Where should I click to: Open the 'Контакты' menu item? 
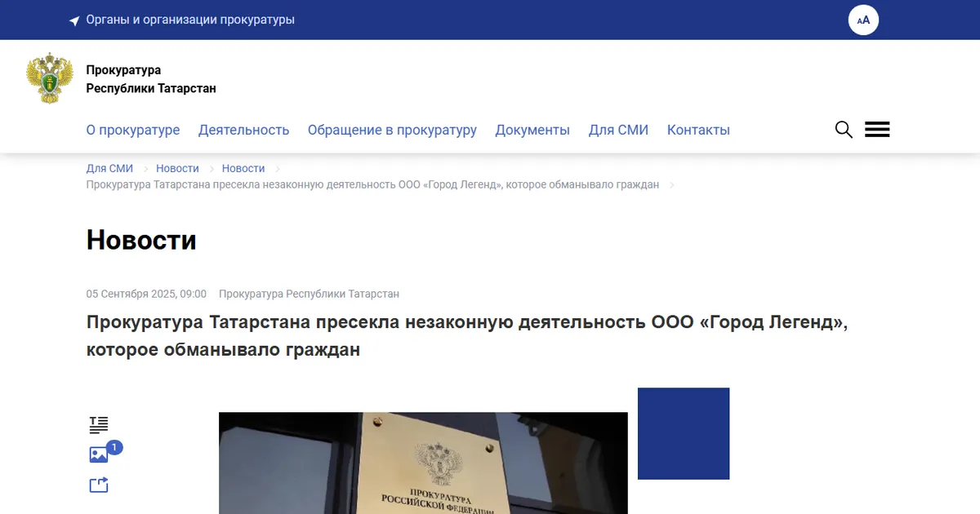tap(698, 130)
